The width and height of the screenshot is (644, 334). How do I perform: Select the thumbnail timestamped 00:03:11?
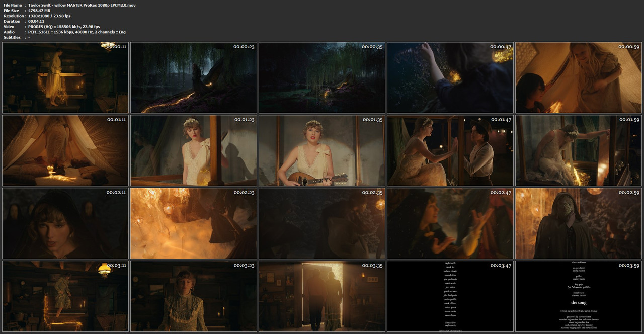click(x=65, y=296)
